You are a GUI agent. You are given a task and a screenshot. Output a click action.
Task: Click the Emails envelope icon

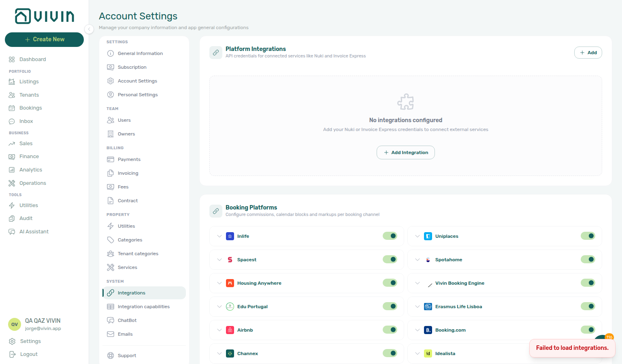[x=111, y=334]
